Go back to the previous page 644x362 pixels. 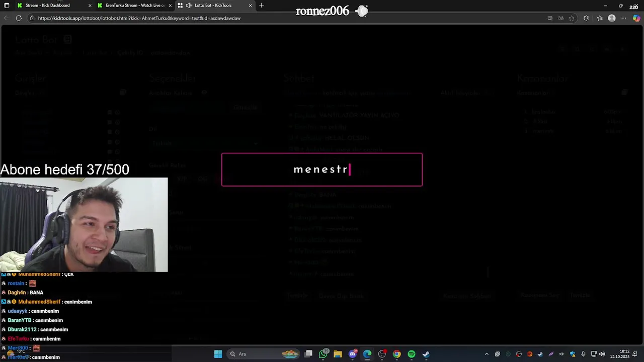[x=7, y=18]
